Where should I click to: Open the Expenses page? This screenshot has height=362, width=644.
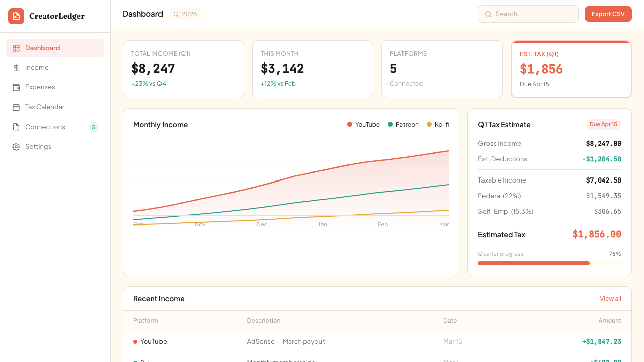[55, 87]
